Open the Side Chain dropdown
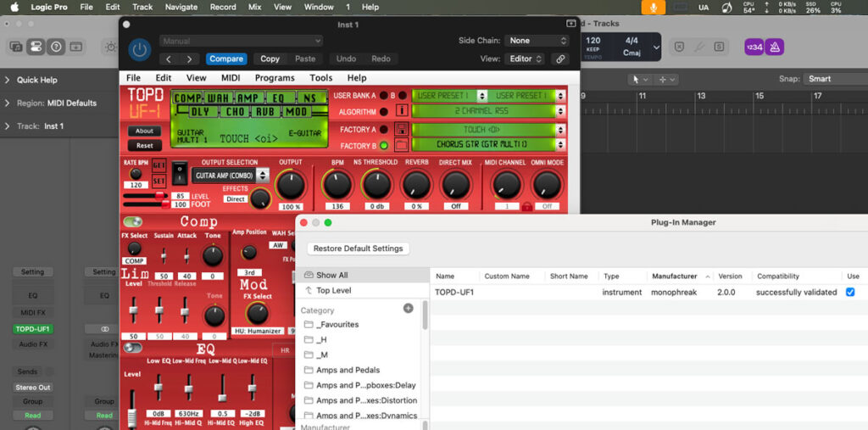 (537, 41)
